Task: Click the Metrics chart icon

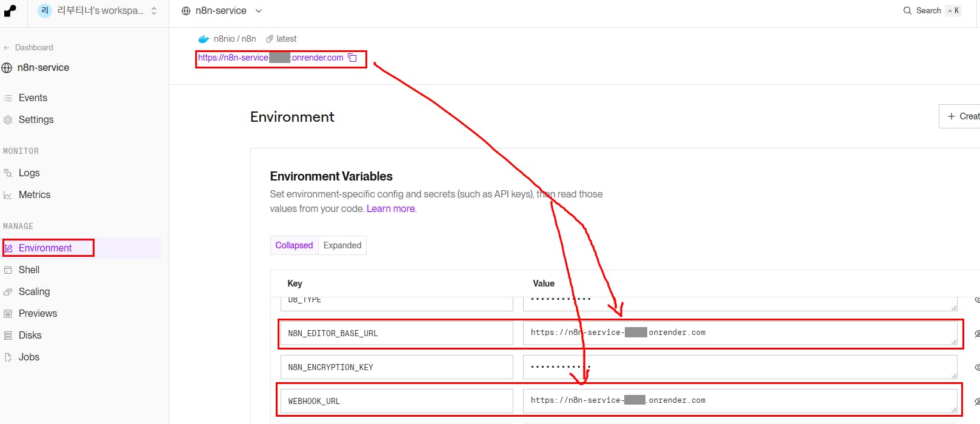Action: point(8,194)
